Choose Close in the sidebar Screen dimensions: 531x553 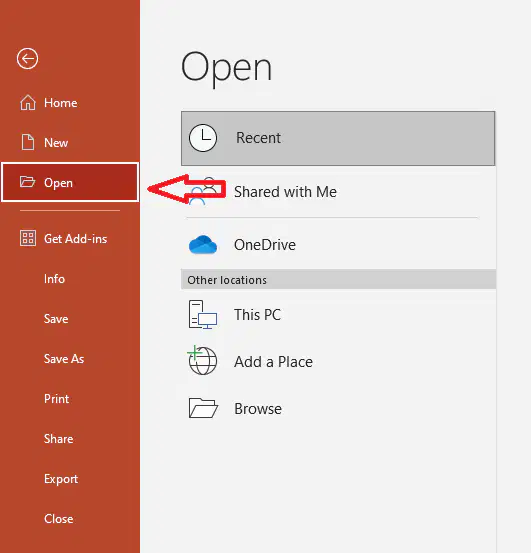coord(59,519)
